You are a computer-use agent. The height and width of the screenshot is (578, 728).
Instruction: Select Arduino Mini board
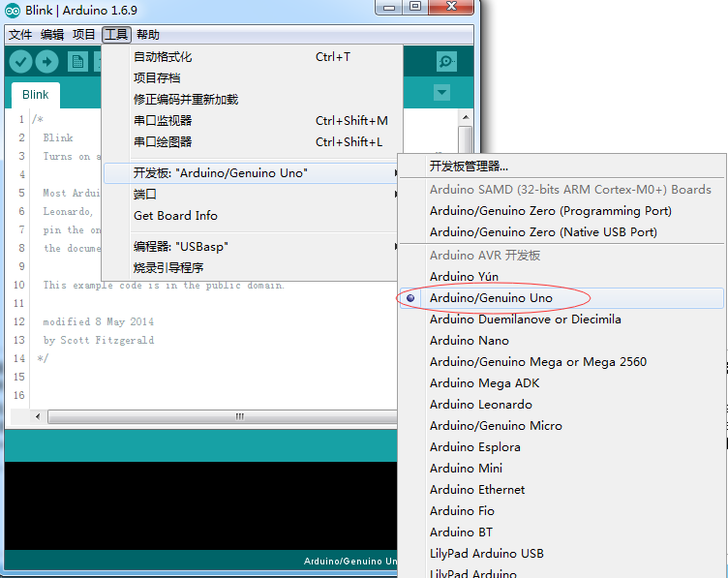[561, 468]
